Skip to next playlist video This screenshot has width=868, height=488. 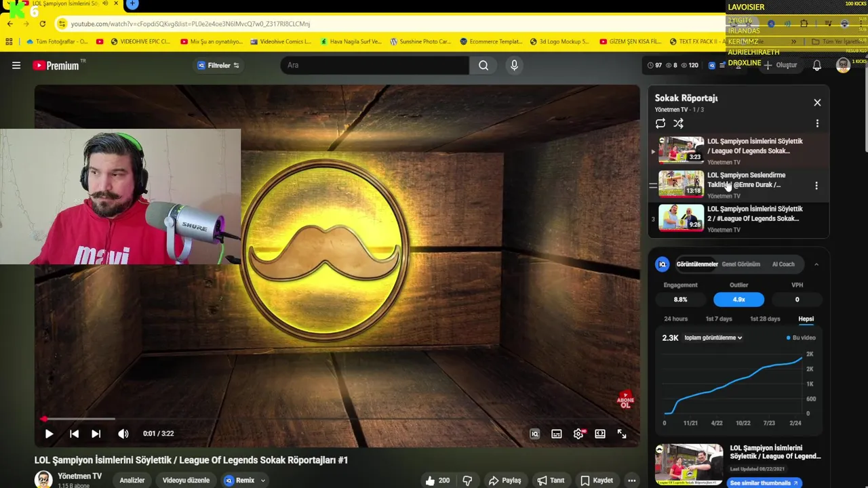[96, 434]
